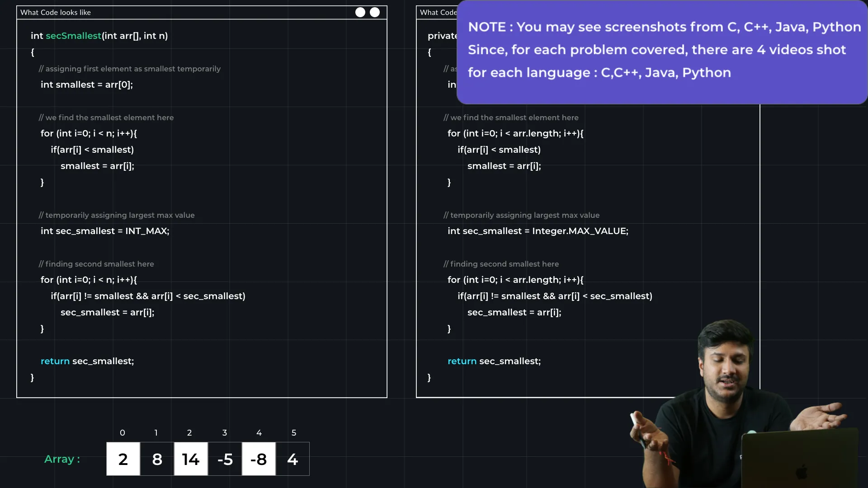Click index label 3 above the array
Screen dimensions: 868x488
[225, 433]
